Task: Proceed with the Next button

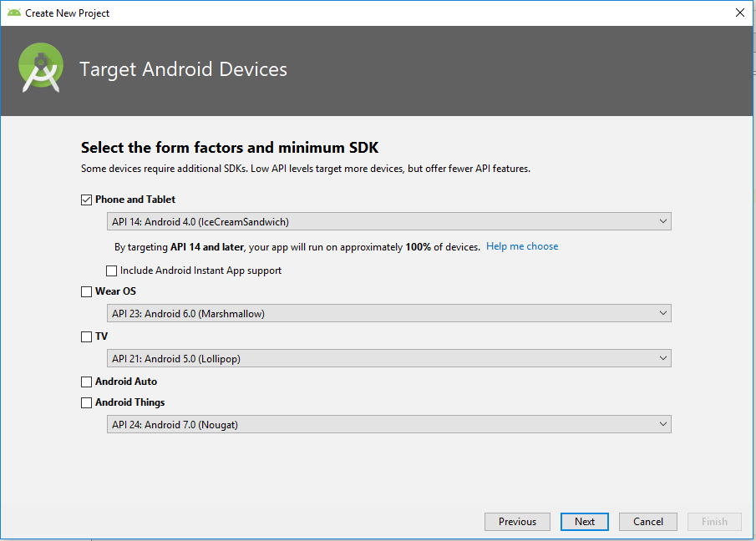Action: pyautogui.click(x=585, y=522)
